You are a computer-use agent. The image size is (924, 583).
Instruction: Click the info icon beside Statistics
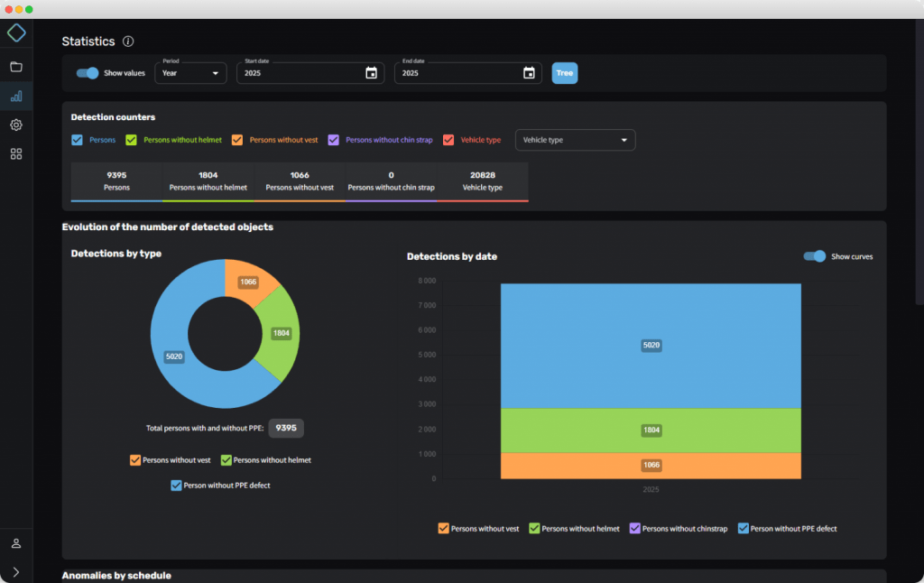pyautogui.click(x=128, y=42)
